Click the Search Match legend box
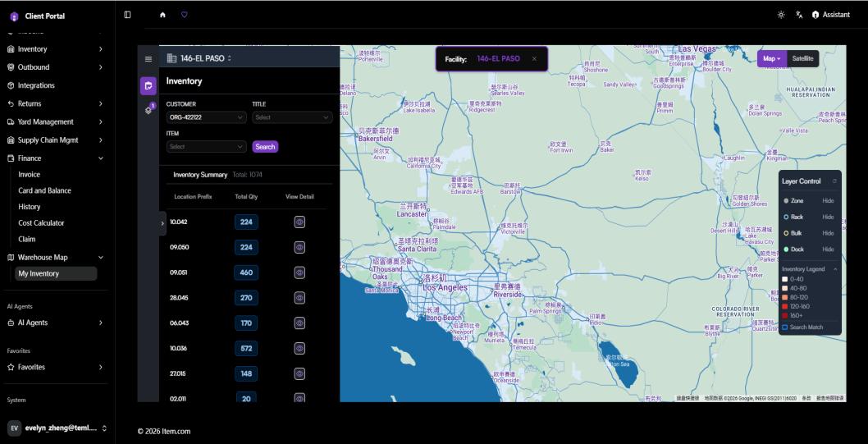Image resolution: width=868 pixels, height=444 pixels. pos(784,327)
